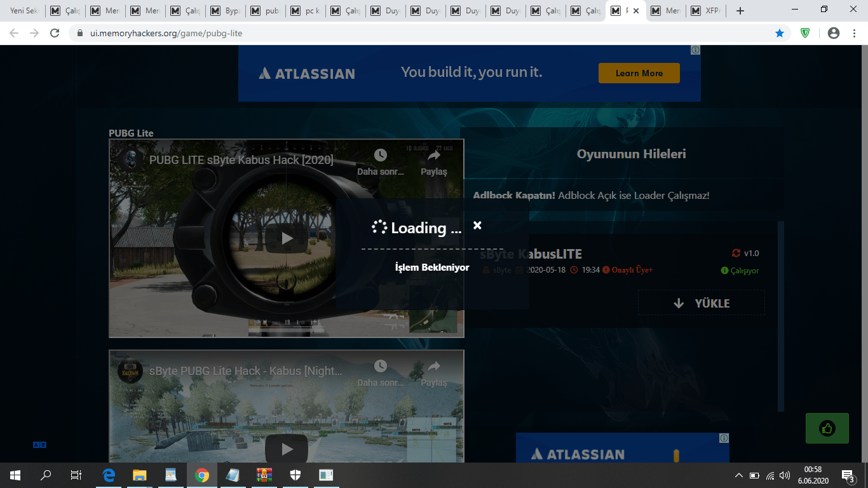Click the browser forward arrow
Viewport: 868px width, 488px height.
pyautogui.click(x=34, y=33)
